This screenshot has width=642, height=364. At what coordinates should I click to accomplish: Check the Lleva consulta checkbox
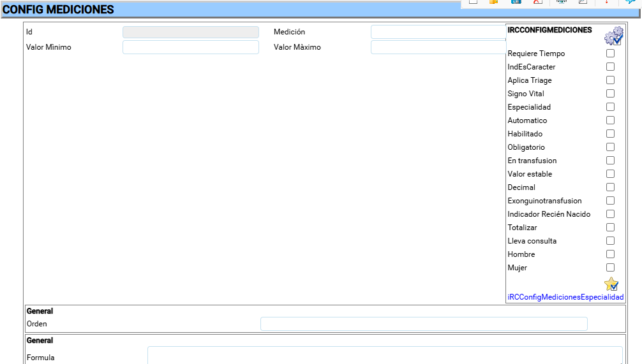(610, 241)
